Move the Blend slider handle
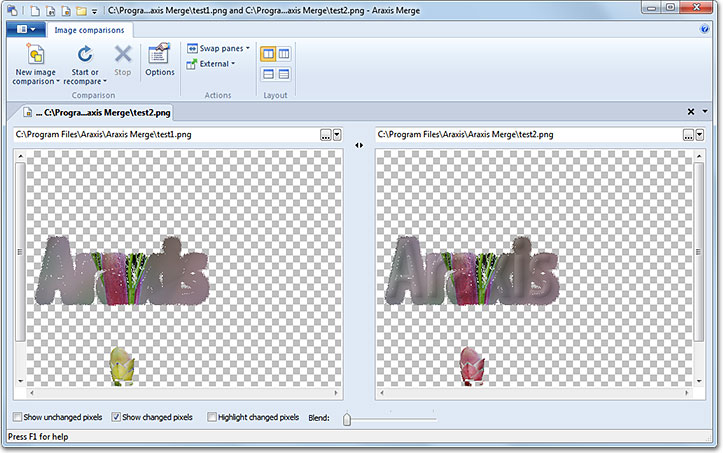Image resolution: width=723 pixels, height=453 pixels. [x=347, y=419]
